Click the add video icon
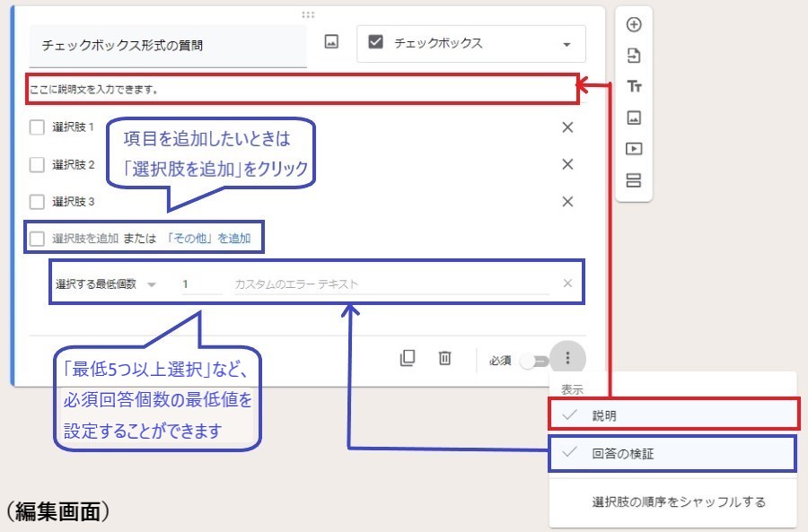The height and width of the screenshot is (532, 808). (634, 149)
